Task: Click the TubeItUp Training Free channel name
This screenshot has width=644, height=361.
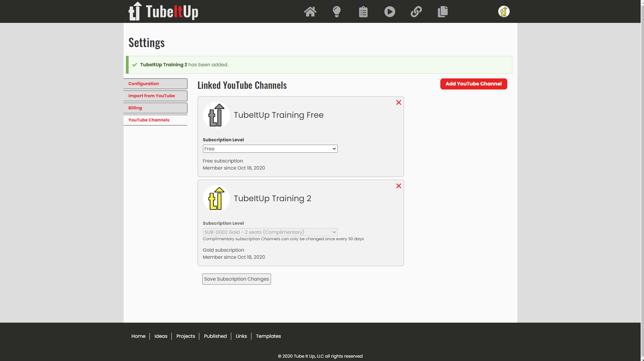Action: 279,115
